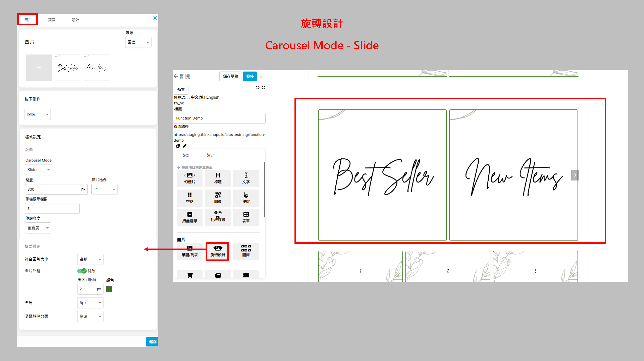Click the 儲存草稿 save draft button
Screen dimensions: 644x361
tap(230, 76)
